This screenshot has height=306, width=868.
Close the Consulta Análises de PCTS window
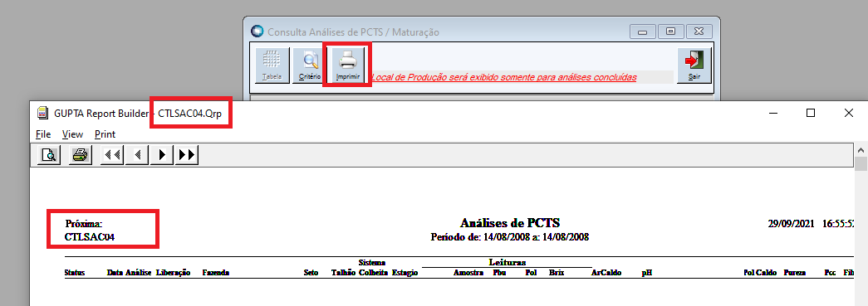699,32
